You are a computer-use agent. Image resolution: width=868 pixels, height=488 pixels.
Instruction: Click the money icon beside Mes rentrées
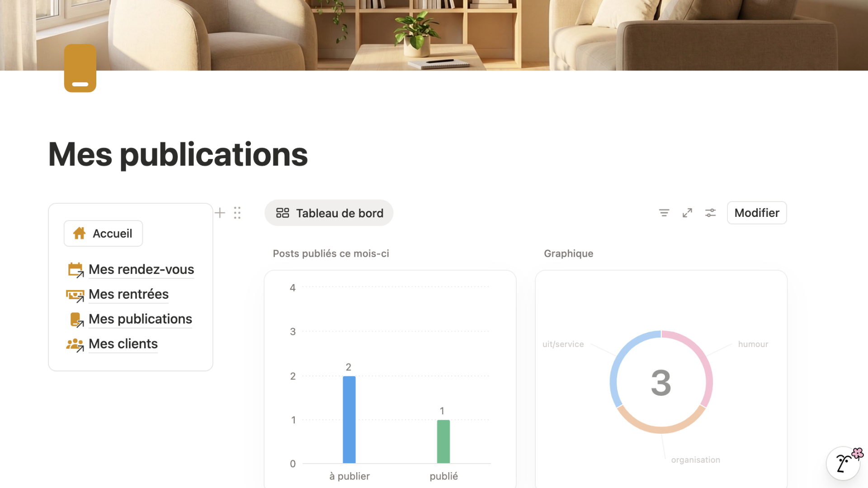pos(75,295)
